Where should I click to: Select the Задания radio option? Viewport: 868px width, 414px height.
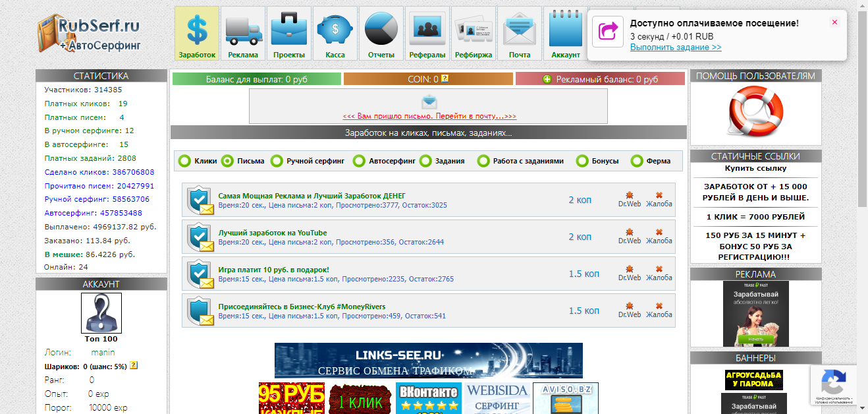click(x=425, y=161)
